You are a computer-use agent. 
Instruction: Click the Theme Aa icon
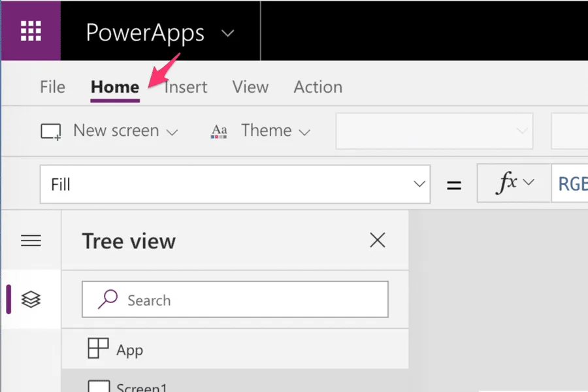(x=219, y=131)
